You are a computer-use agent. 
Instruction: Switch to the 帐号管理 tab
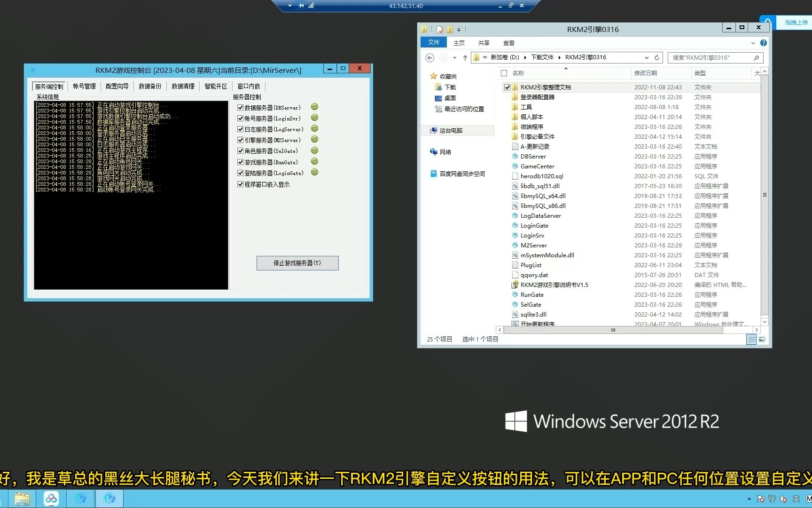tap(84, 86)
